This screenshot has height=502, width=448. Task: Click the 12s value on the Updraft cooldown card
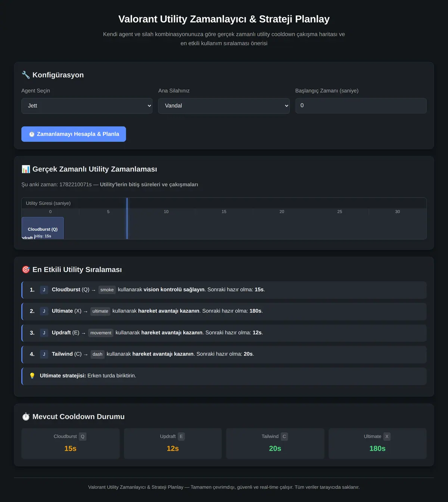[x=173, y=449]
